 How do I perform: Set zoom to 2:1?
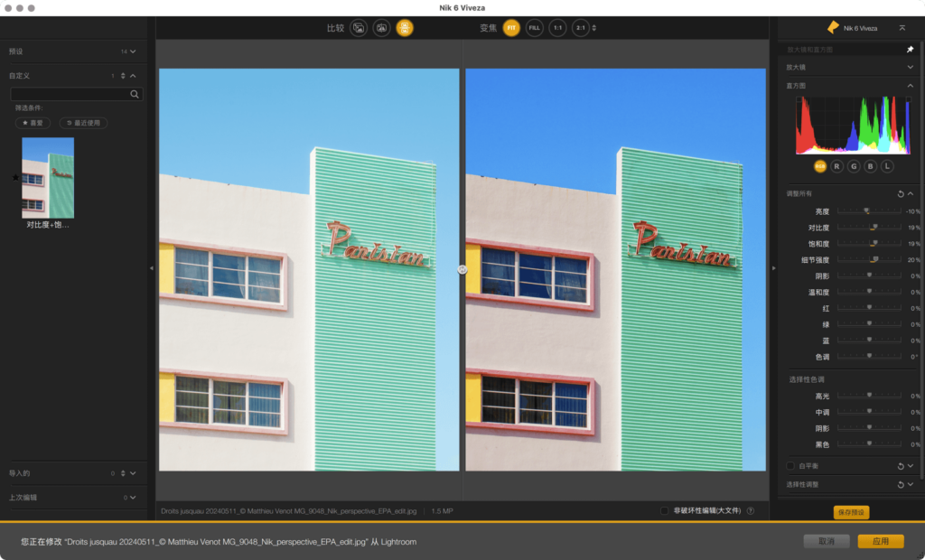[581, 28]
